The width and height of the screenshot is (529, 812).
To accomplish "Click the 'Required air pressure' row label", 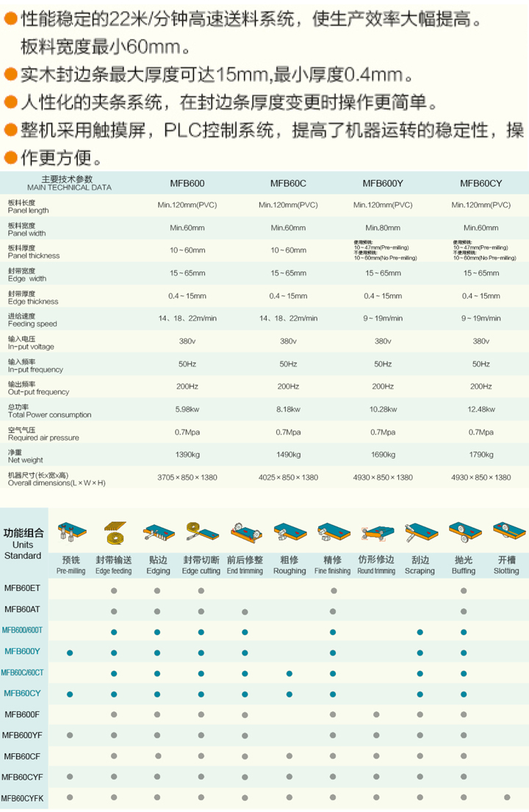I will [x=43, y=438].
